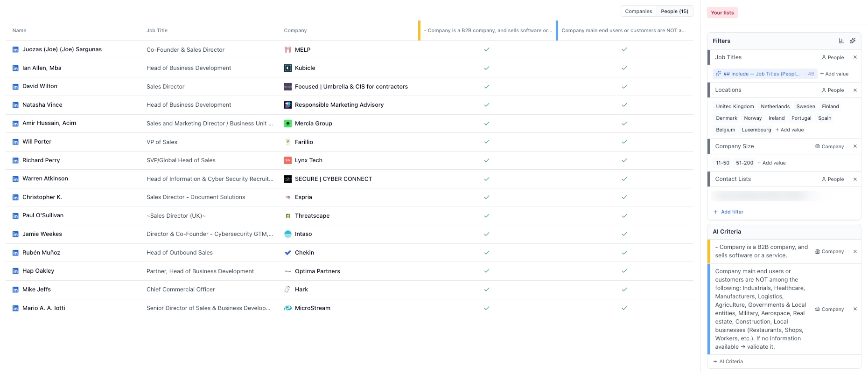Open Rubén Muñoz LinkedIn icon
This screenshot has width=868, height=373.
pyautogui.click(x=15, y=253)
